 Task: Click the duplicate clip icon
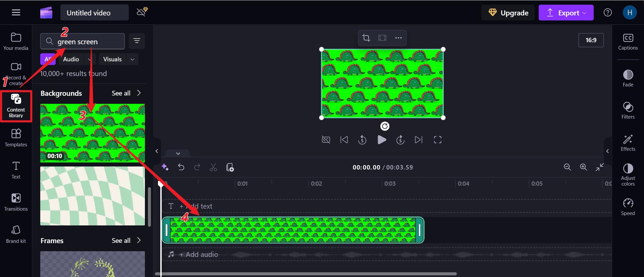(230, 167)
